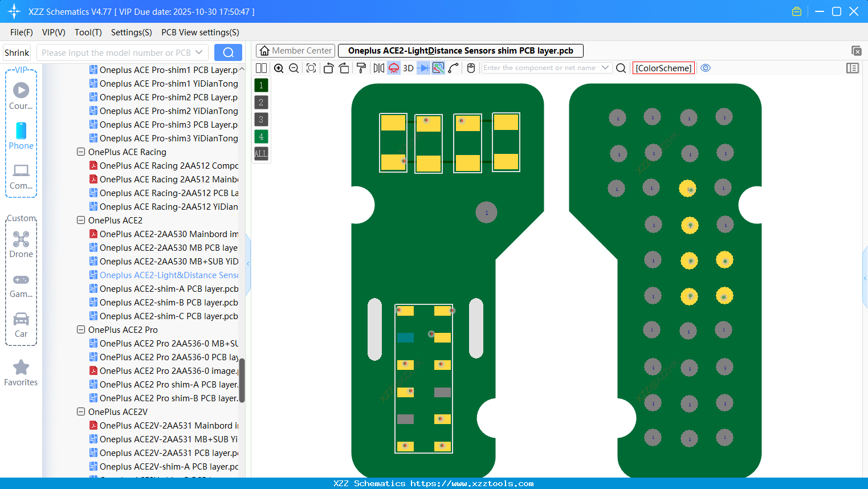Select the measure curve tool
Viewport: 868px width, 489px height.
[453, 68]
